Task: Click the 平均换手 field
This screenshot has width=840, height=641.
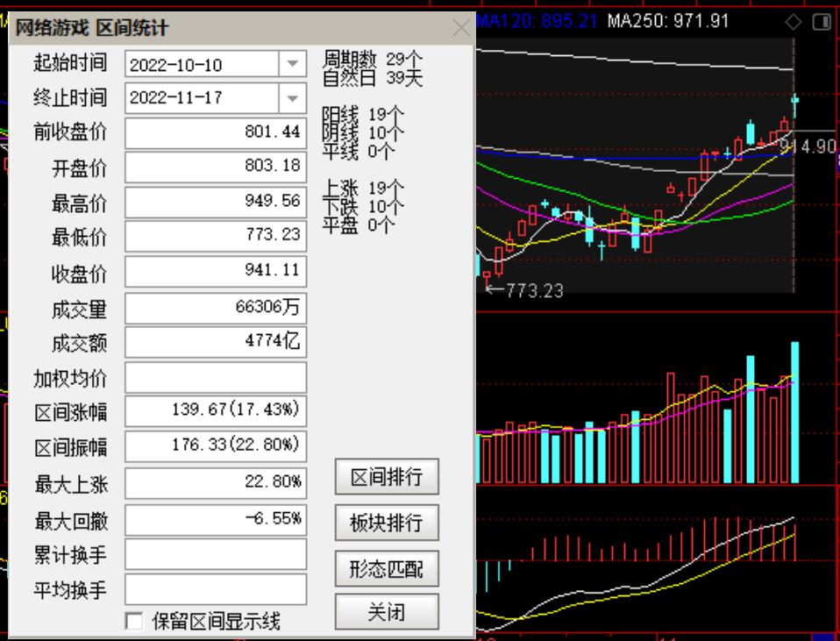Action: point(216,590)
